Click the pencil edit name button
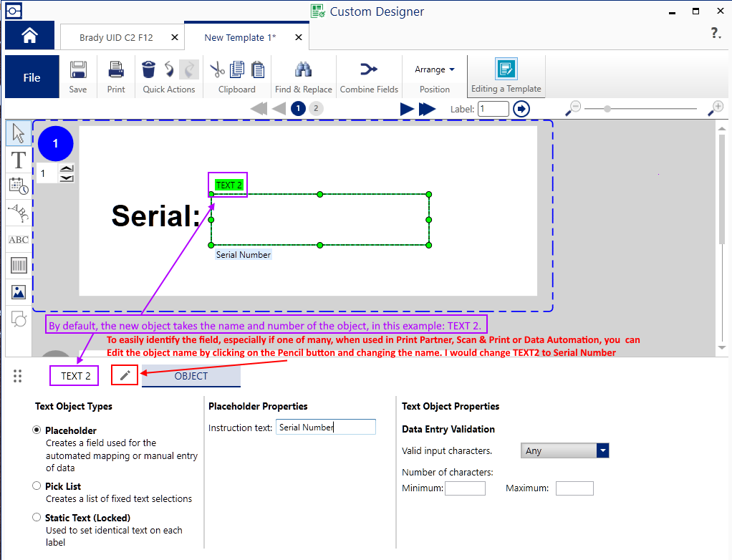 tap(125, 375)
